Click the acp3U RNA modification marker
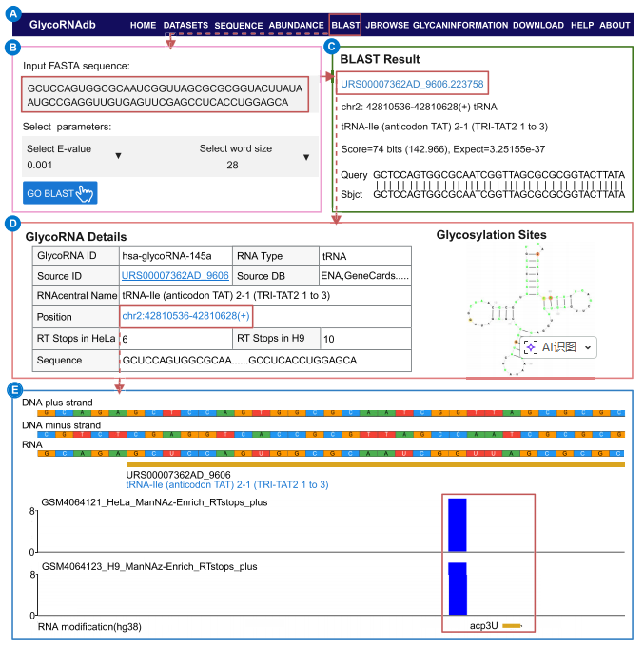Screen dimensions: 644x648 (x=512, y=625)
